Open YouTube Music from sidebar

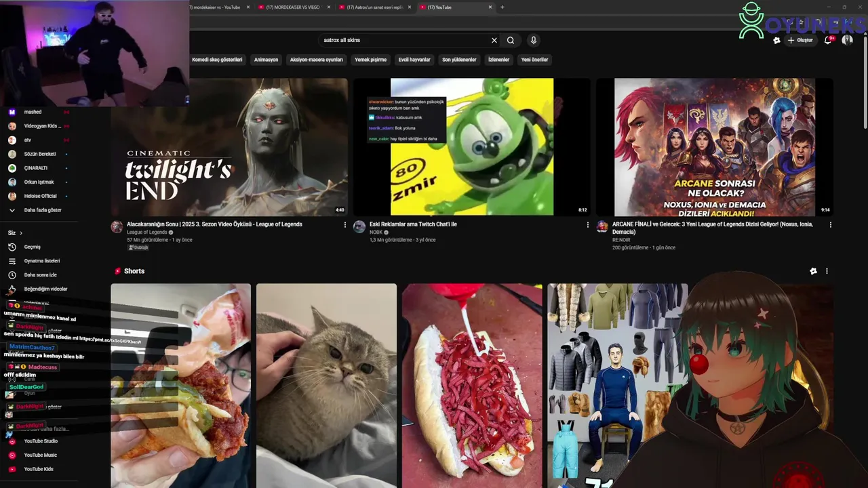pos(42,455)
